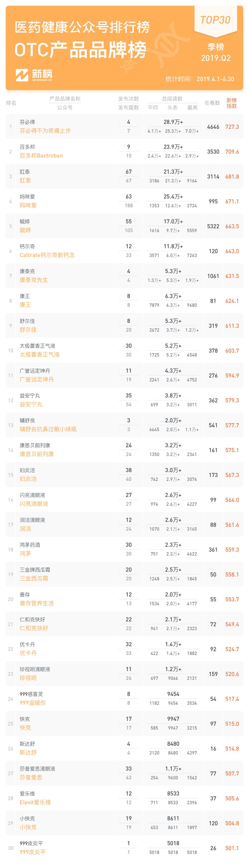Click rank 3 肛泰 row

(x=125, y=176)
